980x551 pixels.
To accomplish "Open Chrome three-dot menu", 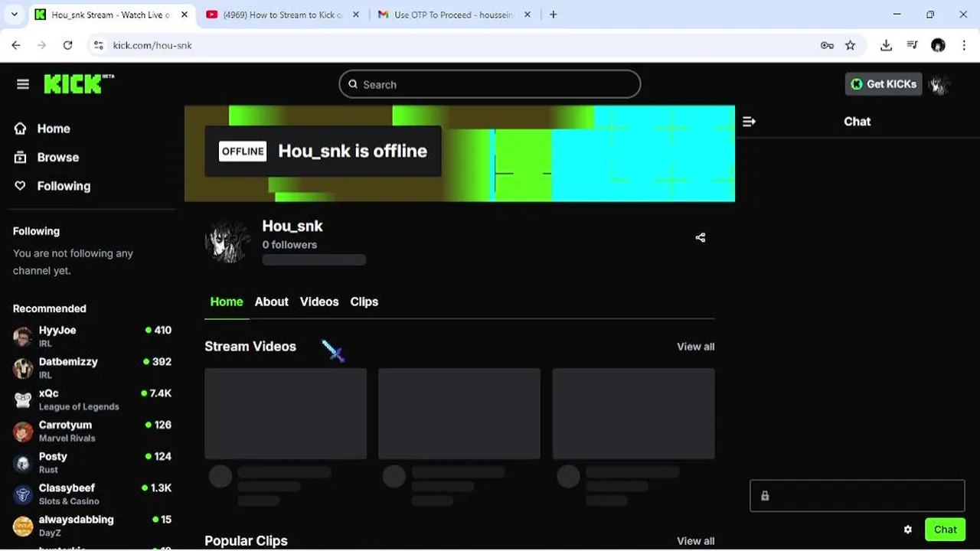I will coord(963,45).
